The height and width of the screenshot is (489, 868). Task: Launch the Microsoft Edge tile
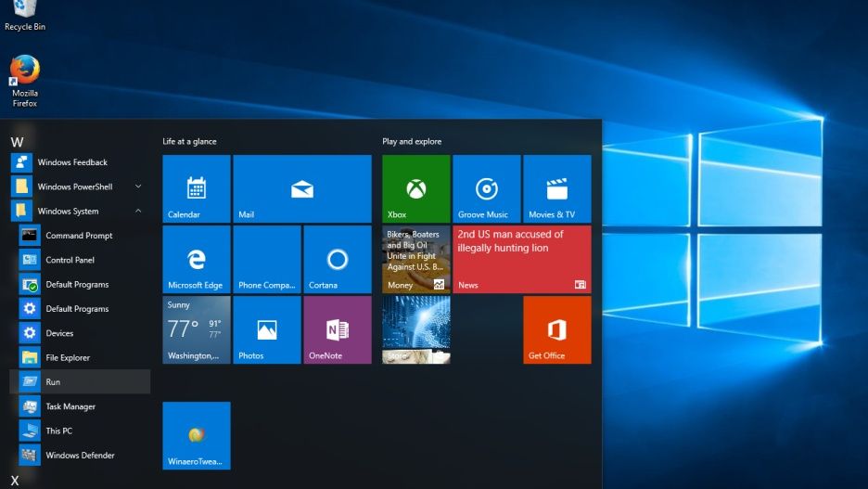197,259
